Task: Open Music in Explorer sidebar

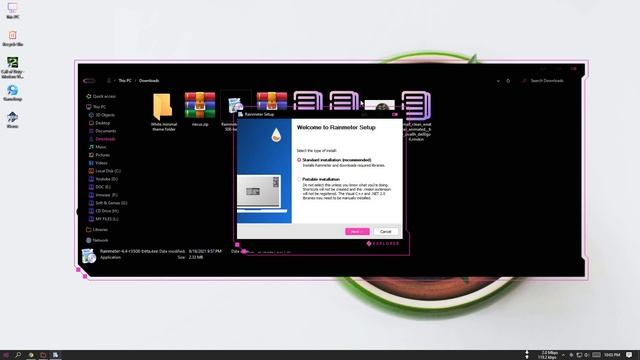Action: [x=98, y=147]
